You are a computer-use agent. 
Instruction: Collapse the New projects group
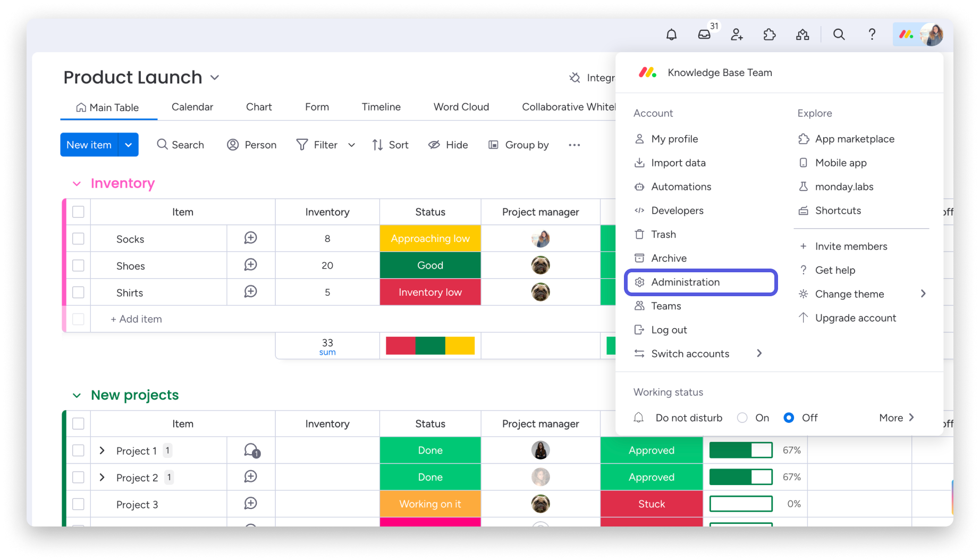point(77,395)
